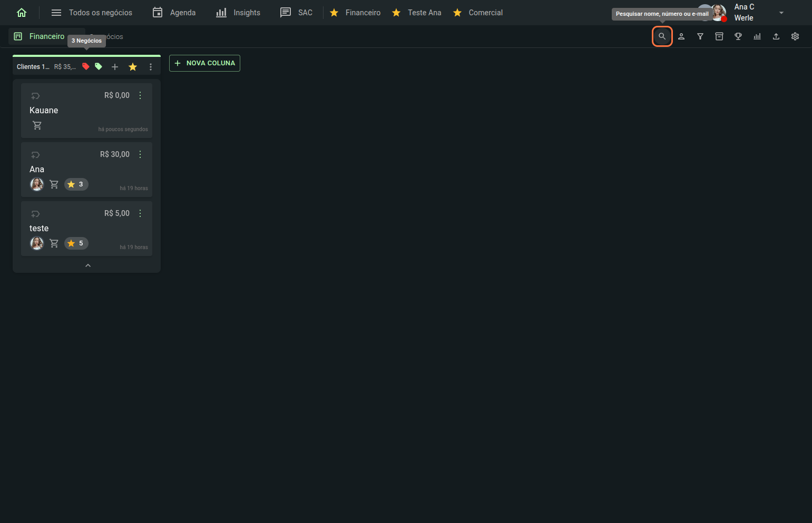Screen dimensions: 812x523
Task: Open Comercial starred shortcut
Action: click(478, 13)
